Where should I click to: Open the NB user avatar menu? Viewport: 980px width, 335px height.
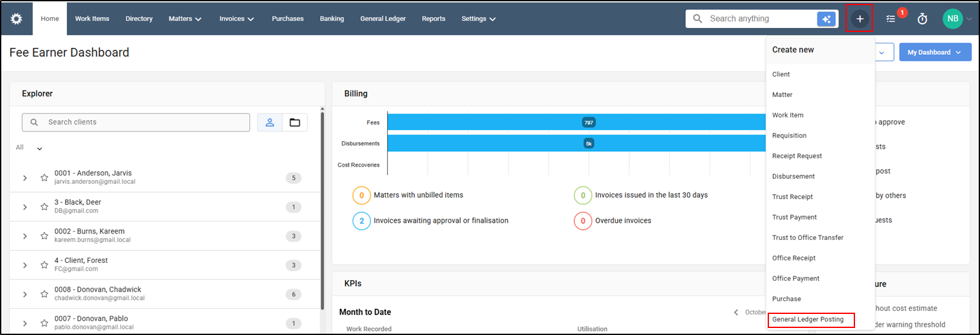953,19
